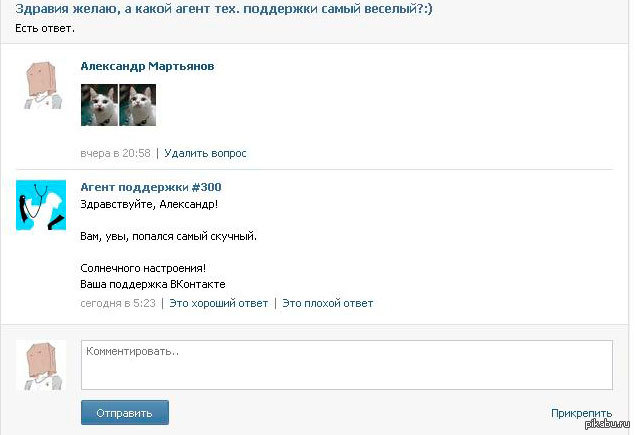The image size is (635, 435).
Task: Click the question title about веселый agent
Action: [x=224, y=9]
